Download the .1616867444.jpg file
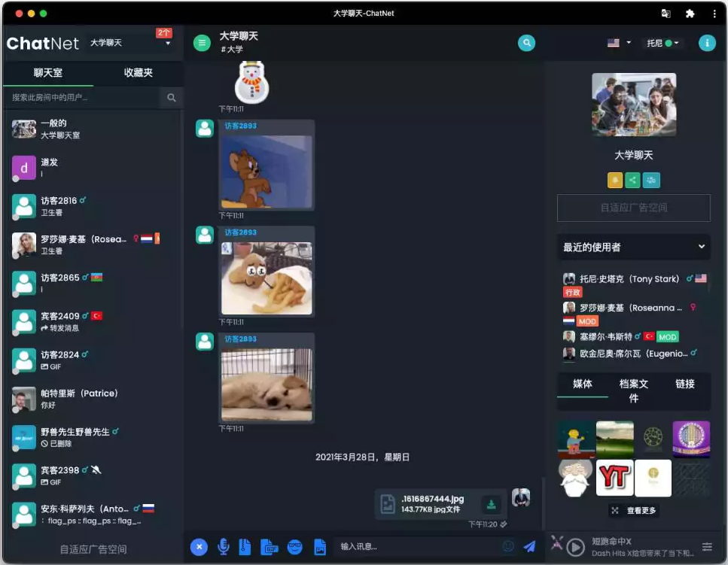This screenshot has width=728, height=565. (491, 504)
